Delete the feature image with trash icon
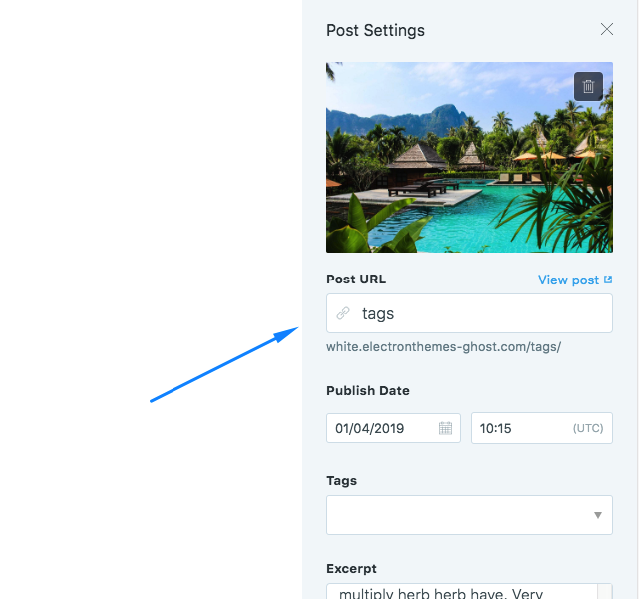 click(588, 86)
